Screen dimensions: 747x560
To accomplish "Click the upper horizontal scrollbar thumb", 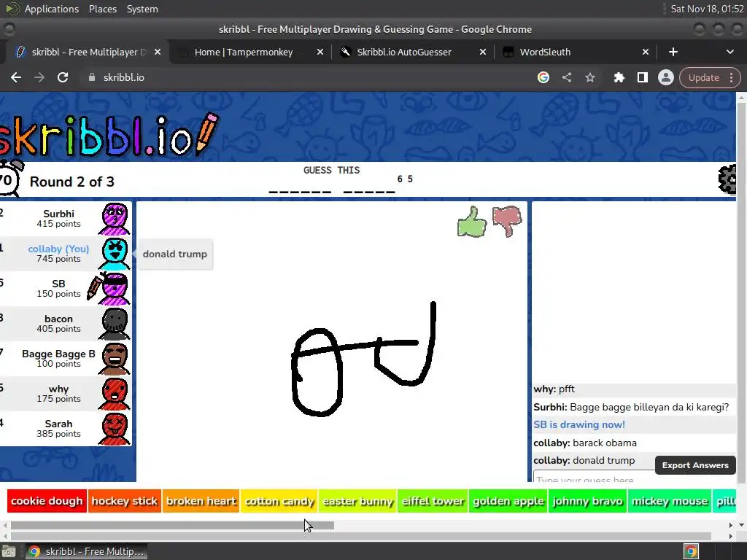I will pos(172,525).
